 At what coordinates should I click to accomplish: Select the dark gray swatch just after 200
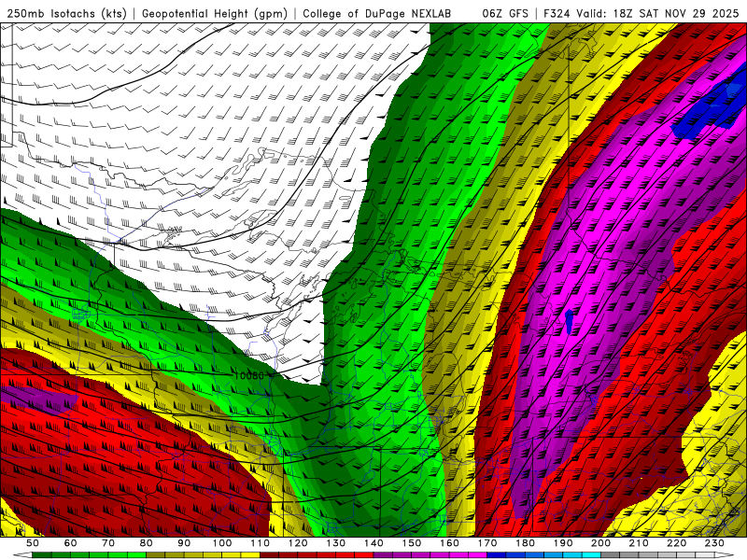611,554
